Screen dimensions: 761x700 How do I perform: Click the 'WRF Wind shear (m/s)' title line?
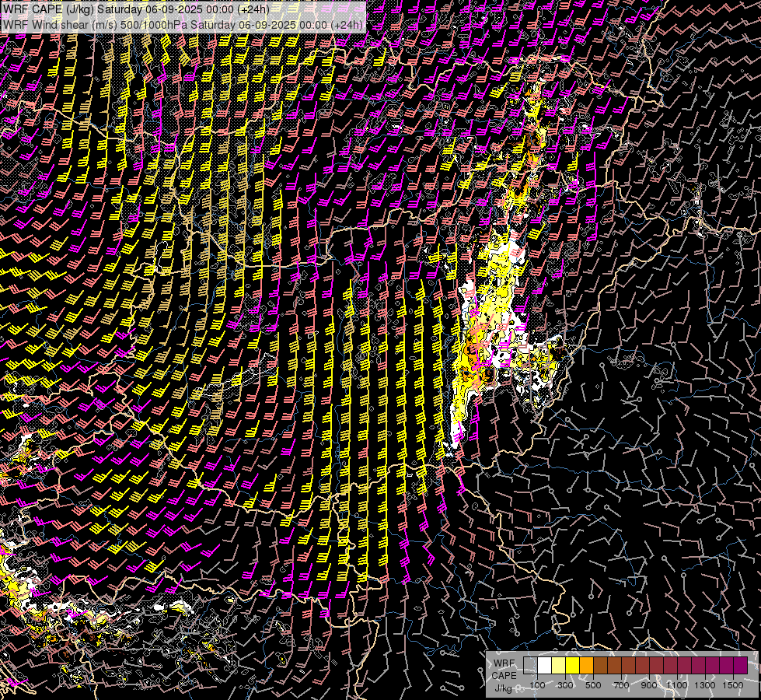tap(183, 25)
